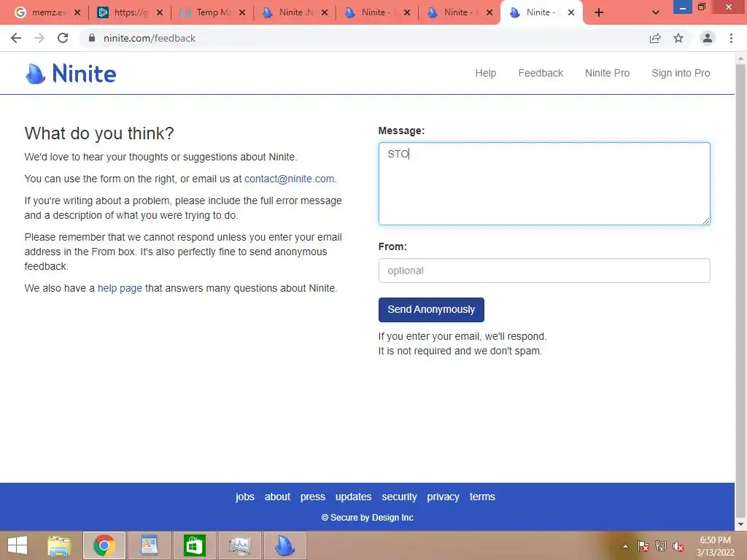Image resolution: width=747 pixels, height=560 pixels.
Task: Click the Ninite taskbar icon
Action: pos(285,545)
